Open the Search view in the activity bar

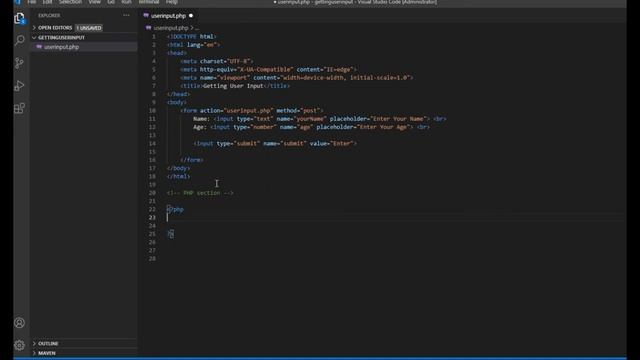19,40
